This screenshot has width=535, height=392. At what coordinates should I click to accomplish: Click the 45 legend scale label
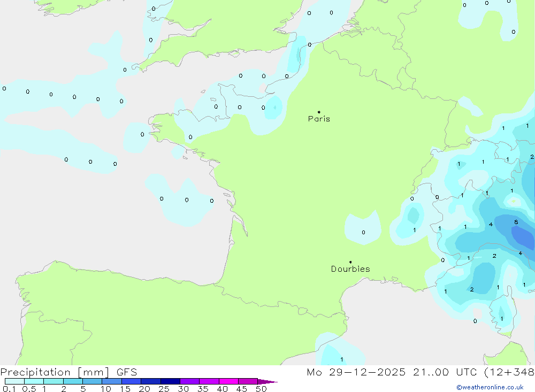(x=242, y=389)
